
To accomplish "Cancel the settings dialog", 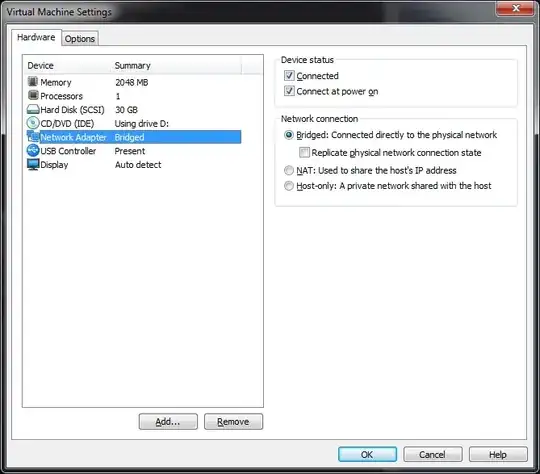I will [x=433, y=454].
